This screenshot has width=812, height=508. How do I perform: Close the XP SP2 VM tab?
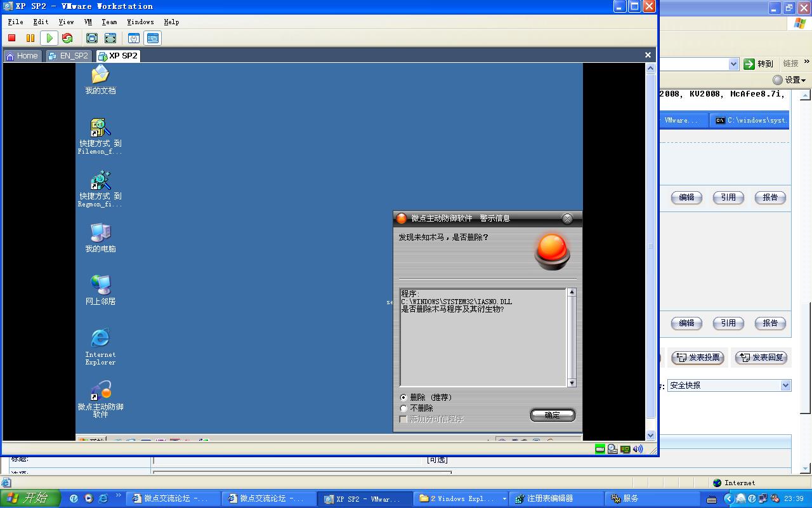pyautogui.click(x=648, y=55)
